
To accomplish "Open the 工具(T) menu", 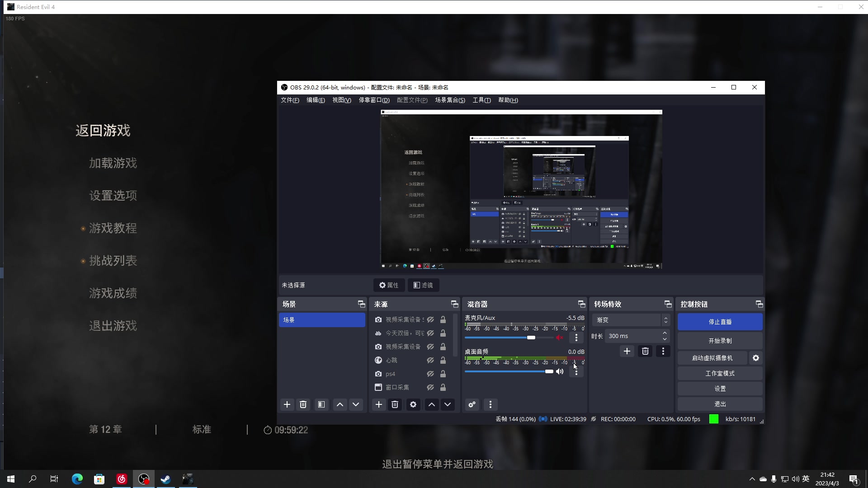I will [481, 100].
